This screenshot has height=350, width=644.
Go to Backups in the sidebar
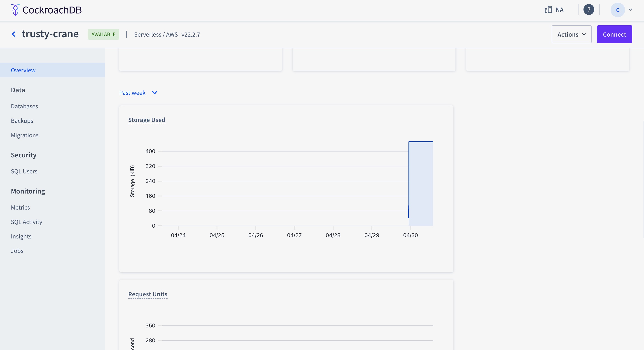click(22, 121)
